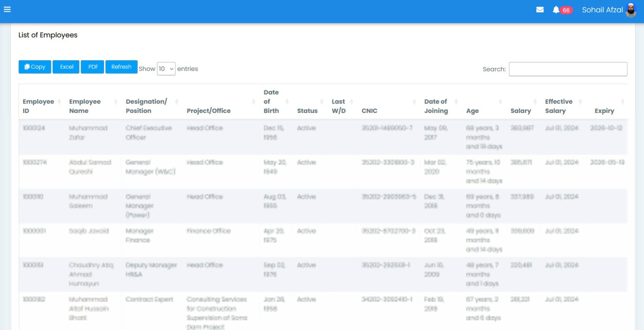Sort by CNIC column arrows
This screenshot has width=644, height=330.
coord(414,102)
